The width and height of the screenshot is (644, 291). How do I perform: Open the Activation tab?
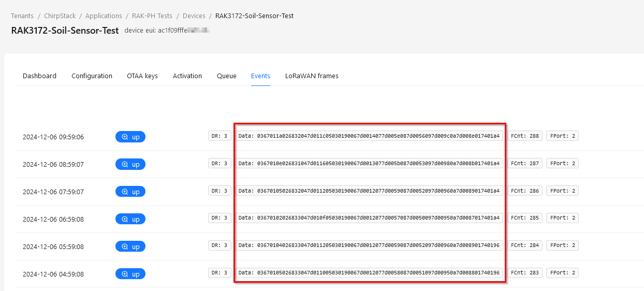click(x=187, y=76)
